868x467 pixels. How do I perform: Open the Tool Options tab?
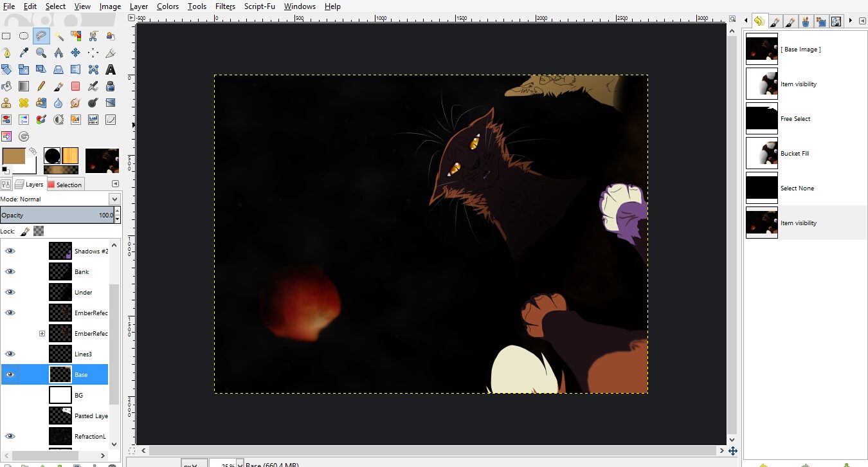pos(6,185)
